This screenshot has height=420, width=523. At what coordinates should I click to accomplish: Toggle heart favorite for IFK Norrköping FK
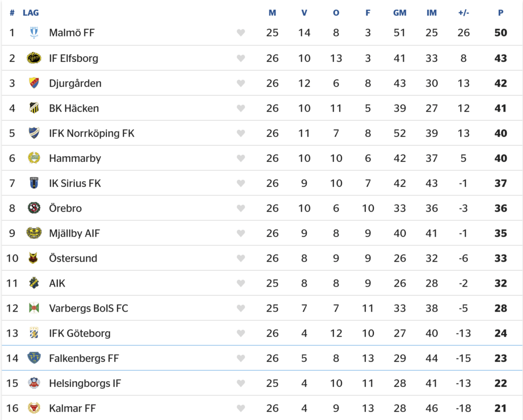[x=241, y=133]
